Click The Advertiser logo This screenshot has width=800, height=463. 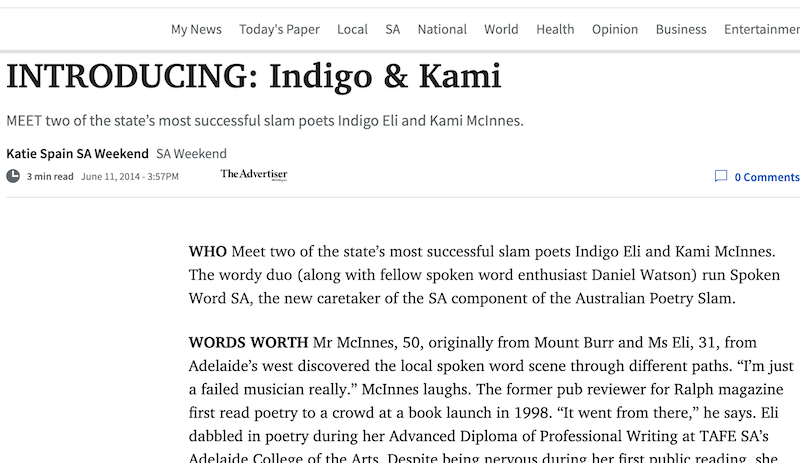click(x=254, y=175)
